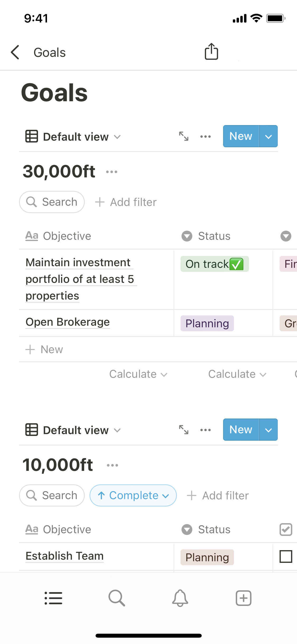
Task: Open the Complete sort dropdown
Action: 133,495
